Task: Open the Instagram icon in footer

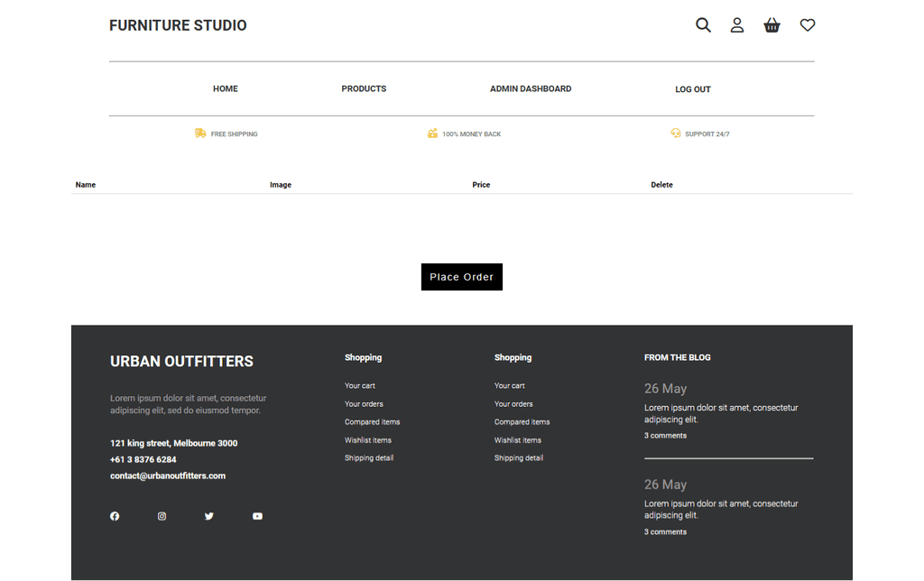Action: [x=162, y=516]
